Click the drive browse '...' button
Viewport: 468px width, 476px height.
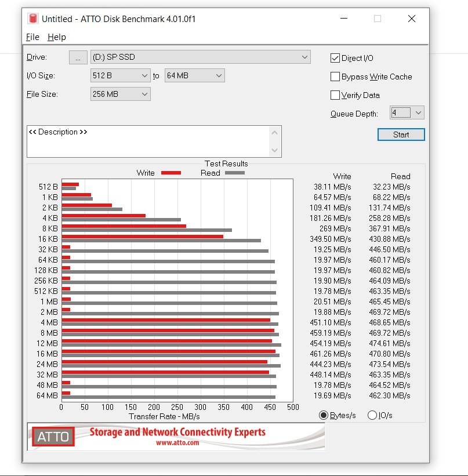pyautogui.click(x=78, y=57)
